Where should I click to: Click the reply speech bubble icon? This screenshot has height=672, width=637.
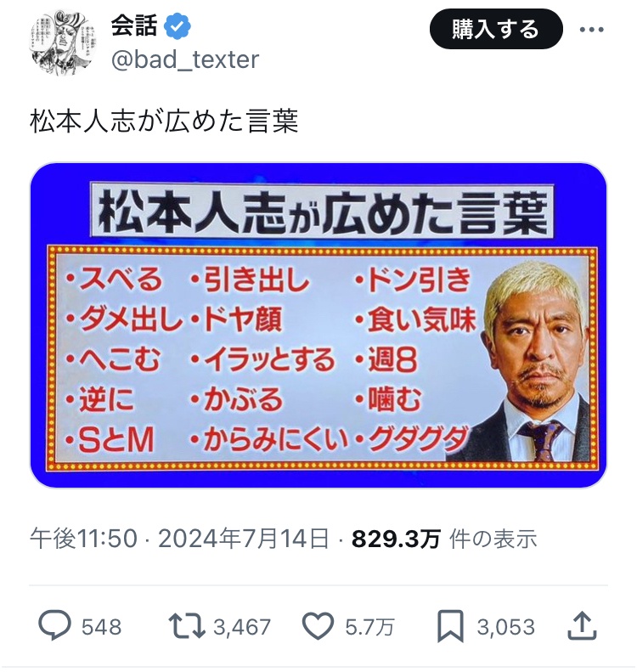(x=55, y=626)
